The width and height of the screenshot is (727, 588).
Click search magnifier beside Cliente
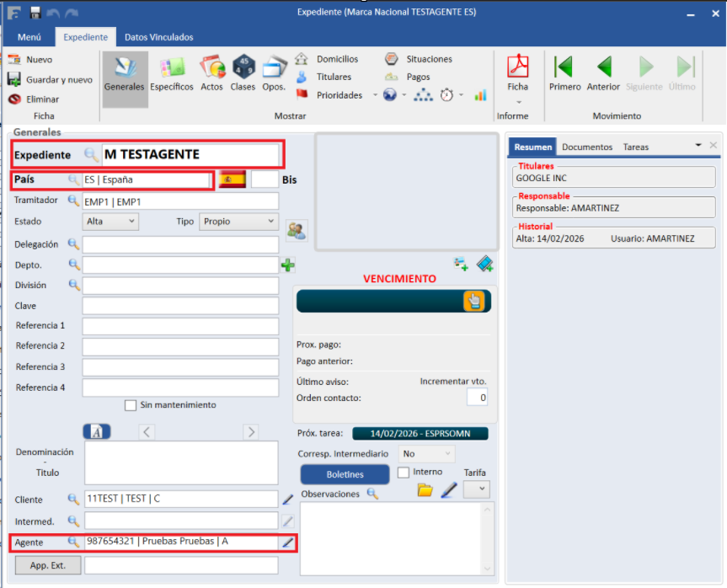(x=73, y=500)
